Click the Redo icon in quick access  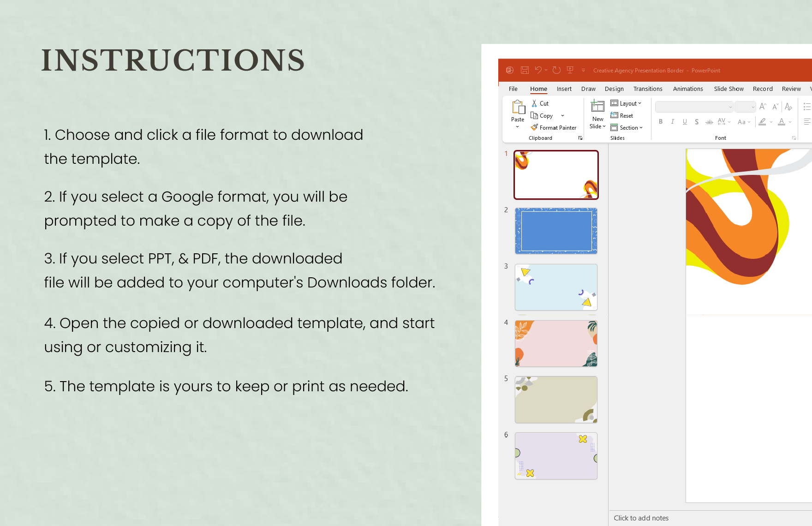click(556, 70)
